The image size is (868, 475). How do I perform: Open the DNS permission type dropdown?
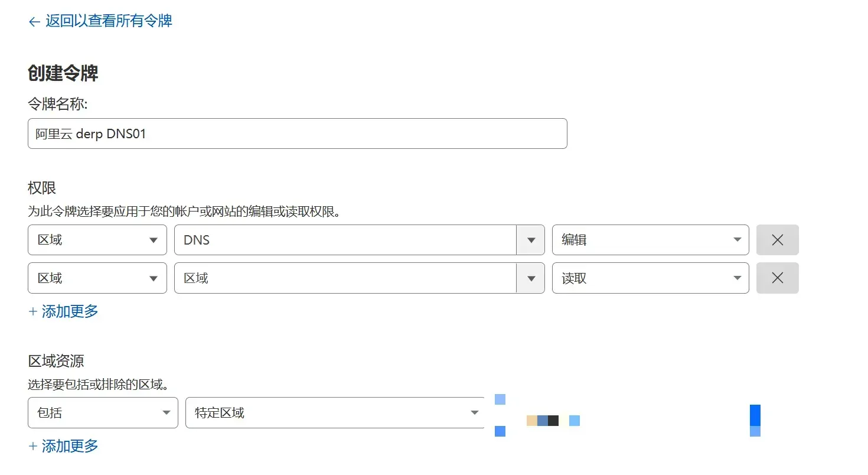click(x=359, y=240)
